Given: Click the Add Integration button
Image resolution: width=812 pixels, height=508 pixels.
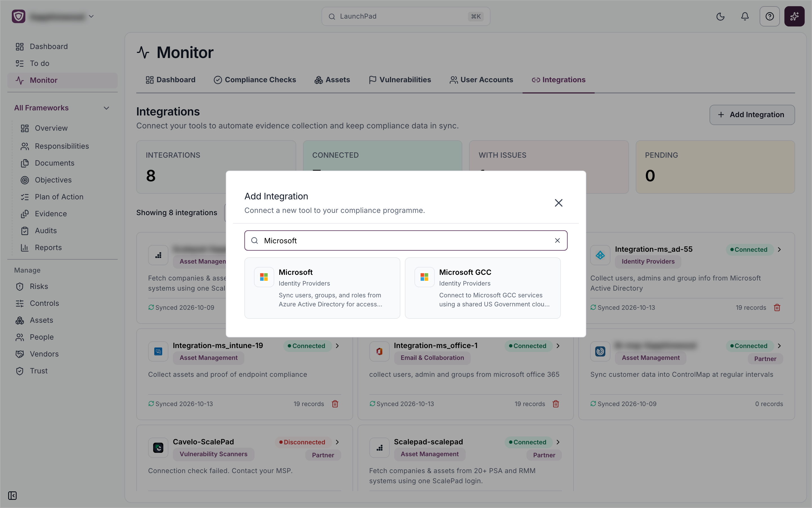Looking at the screenshot, I should click(x=752, y=115).
